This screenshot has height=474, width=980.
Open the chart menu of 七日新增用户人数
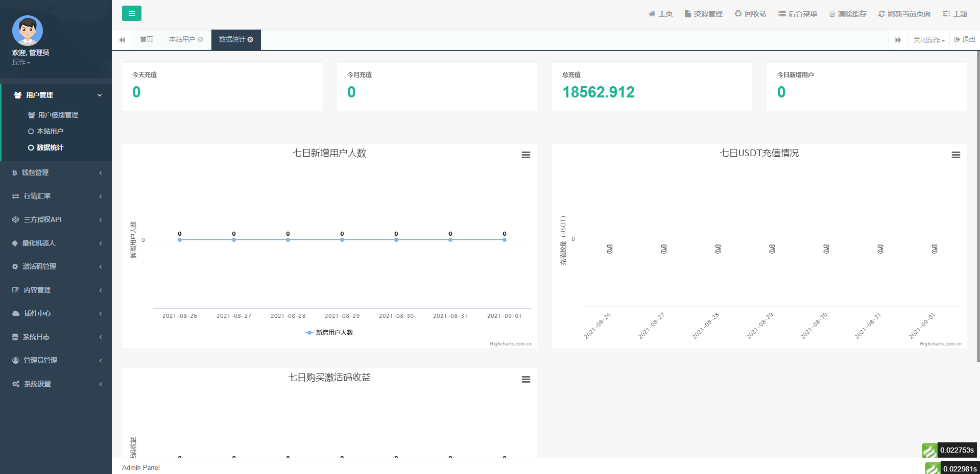(x=525, y=155)
